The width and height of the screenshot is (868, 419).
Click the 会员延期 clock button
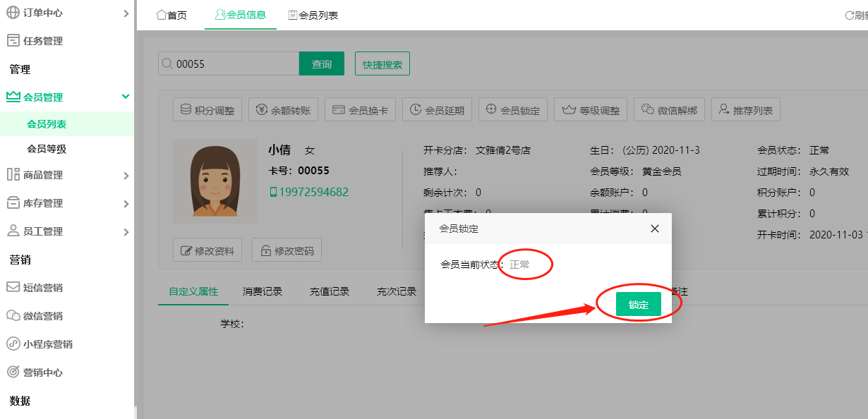click(437, 110)
